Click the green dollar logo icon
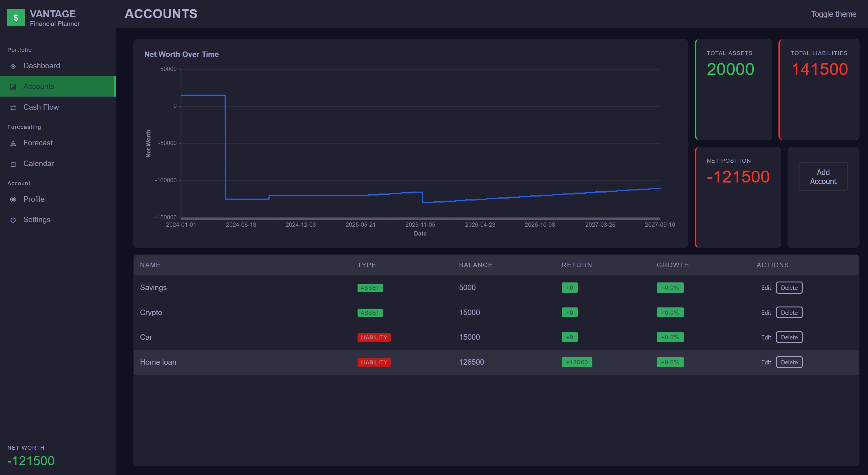The image size is (868, 475). click(16, 18)
